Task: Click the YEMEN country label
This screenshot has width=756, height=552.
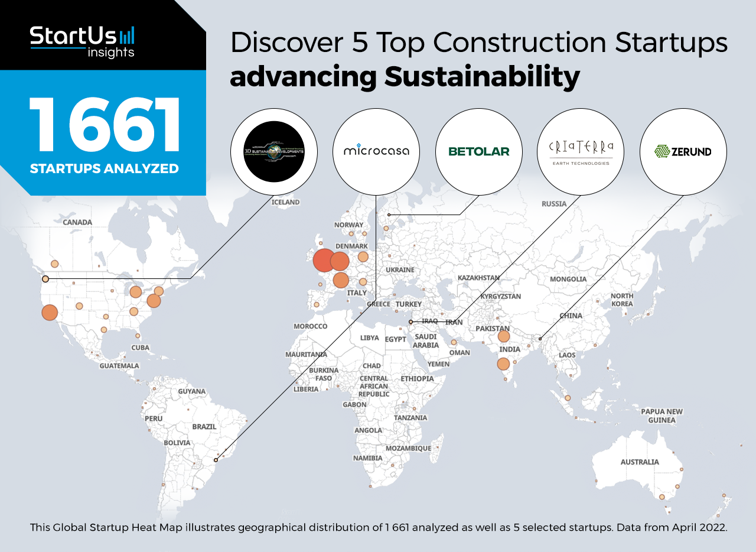Action: 438,365
